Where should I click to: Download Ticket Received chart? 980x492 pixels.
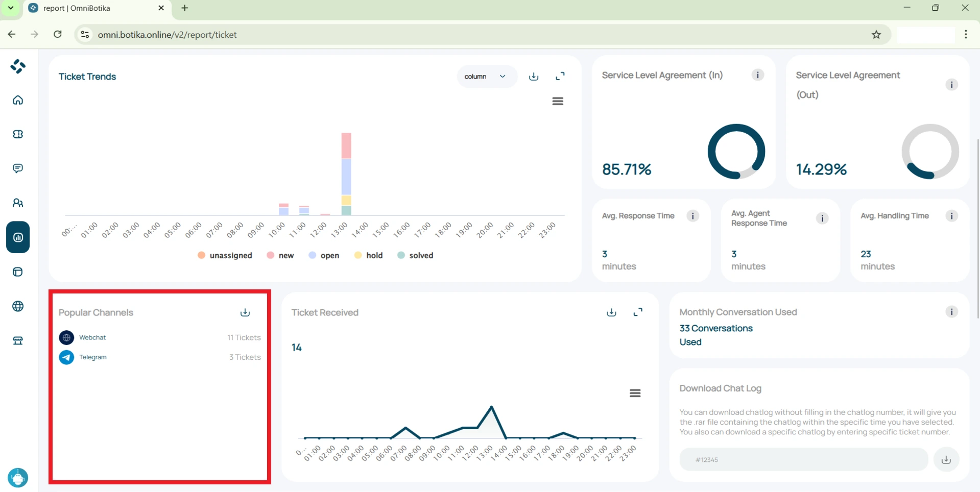pyautogui.click(x=611, y=312)
